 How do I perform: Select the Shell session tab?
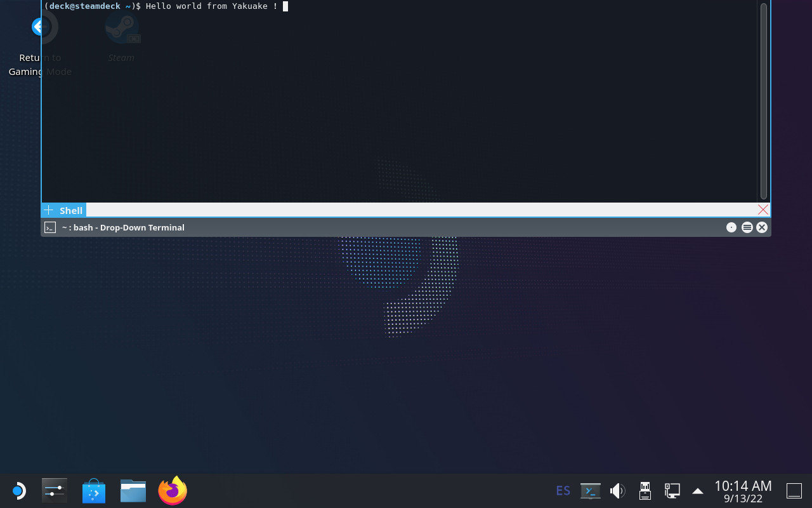click(x=70, y=210)
